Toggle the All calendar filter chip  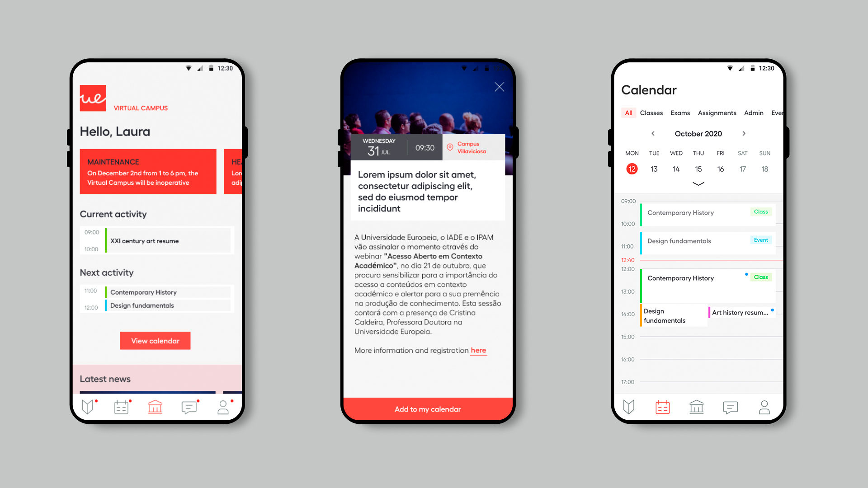pos(627,113)
